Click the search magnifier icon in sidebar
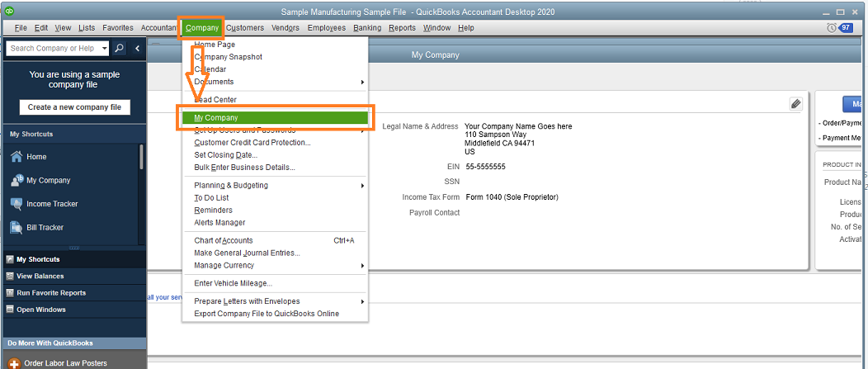Viewport: 868px width, 369px height. click(x=120, y=48)
